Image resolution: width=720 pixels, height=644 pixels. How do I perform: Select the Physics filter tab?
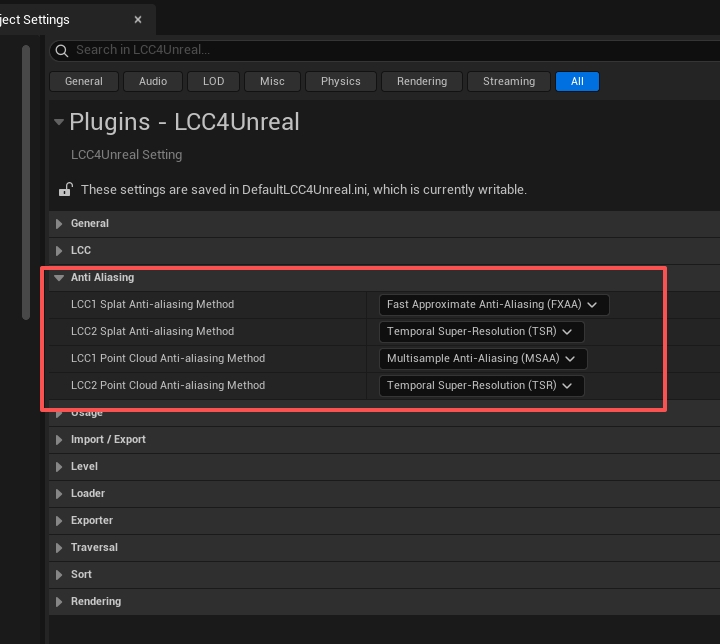pyautogui.click(x=341, y=81)
